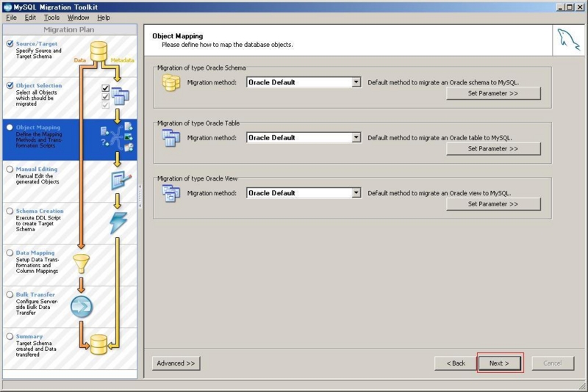Click the Object Selection step title
This screenshot has height=392, width=588.
coord(39,86)
